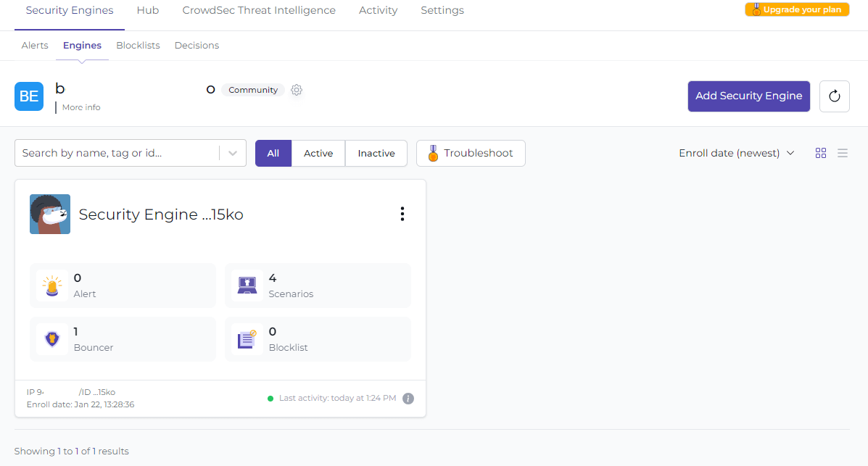Open the gear icon next to Community badge
The image size is (868, 466).
297,89
